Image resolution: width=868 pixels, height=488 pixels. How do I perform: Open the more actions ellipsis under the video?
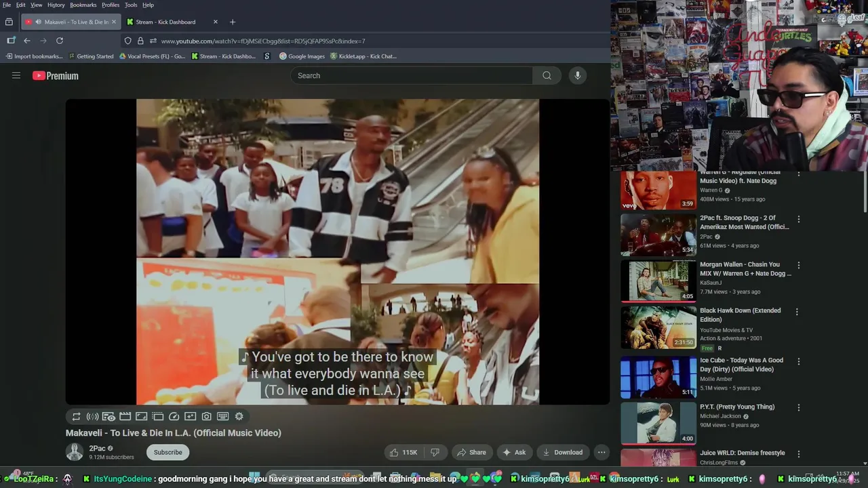pyautogui.click(x=601, y=452)
